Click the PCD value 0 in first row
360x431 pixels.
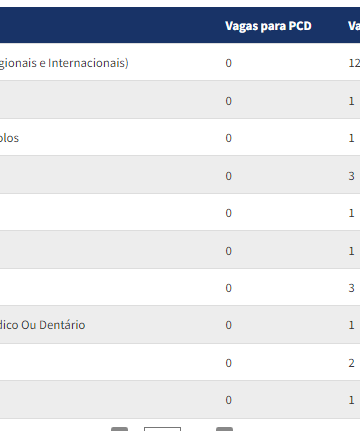pyautogui.click(x=228, y=63)
